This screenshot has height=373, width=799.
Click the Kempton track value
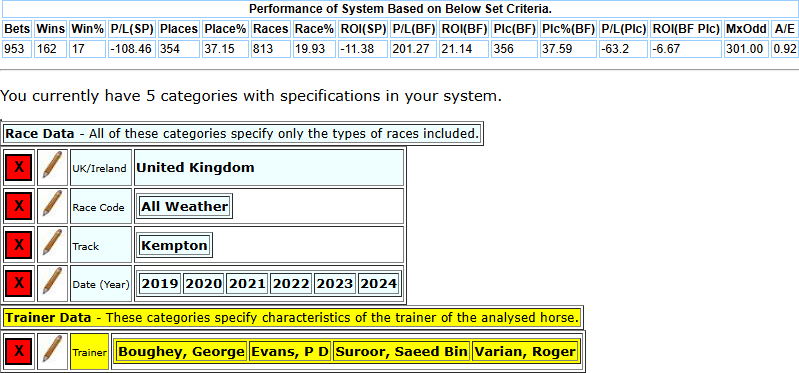tap(174, 246)
